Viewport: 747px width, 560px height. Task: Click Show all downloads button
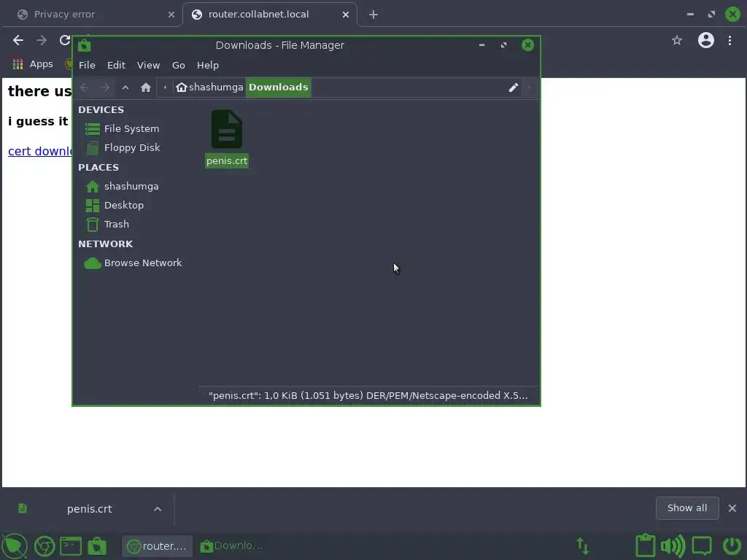[687, 508]
